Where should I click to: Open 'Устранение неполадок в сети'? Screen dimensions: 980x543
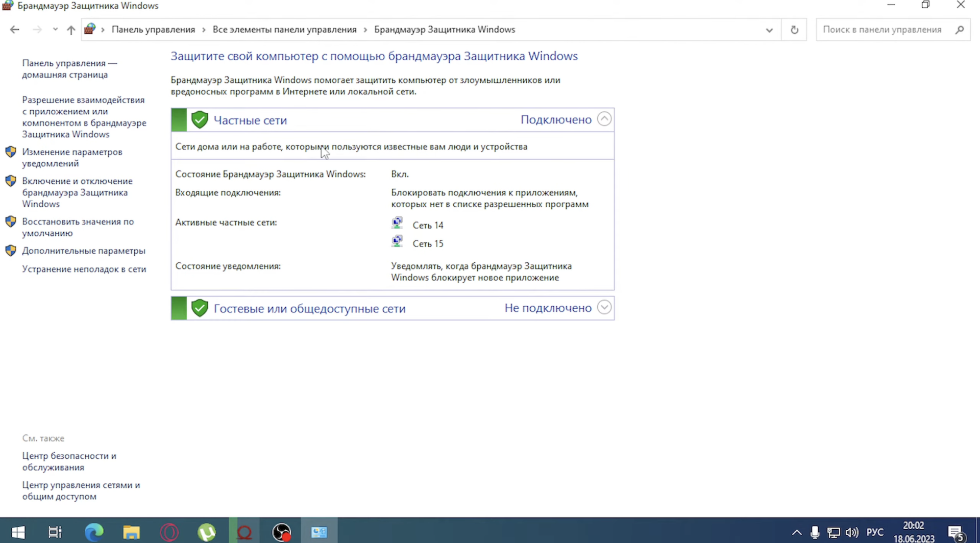tap(84, 269)
